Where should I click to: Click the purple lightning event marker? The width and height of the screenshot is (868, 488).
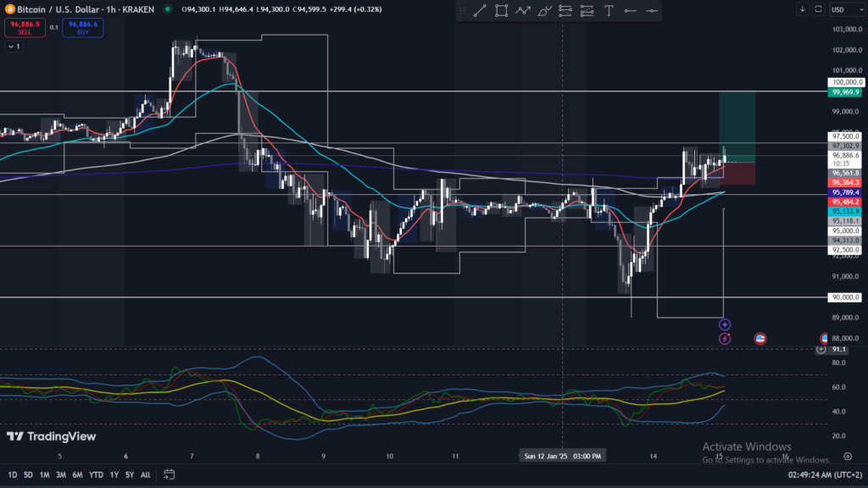(x=725, y=338)
